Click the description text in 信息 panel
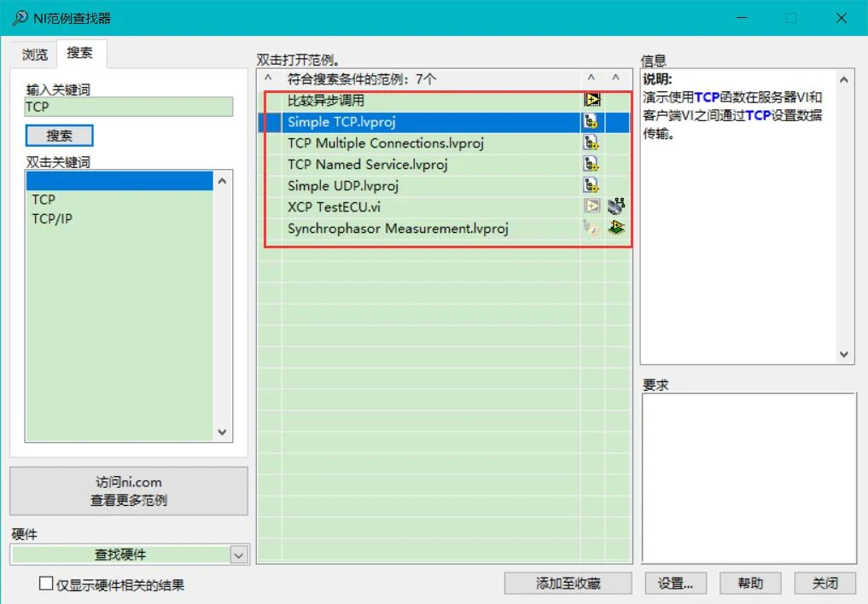868x604 pixels. pos(731,115)
